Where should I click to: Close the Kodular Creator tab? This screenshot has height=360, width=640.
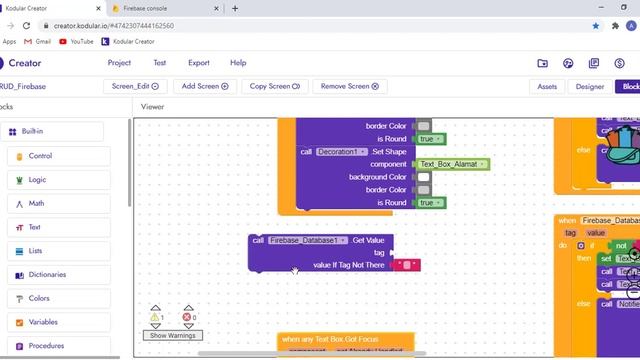point(98,8)
